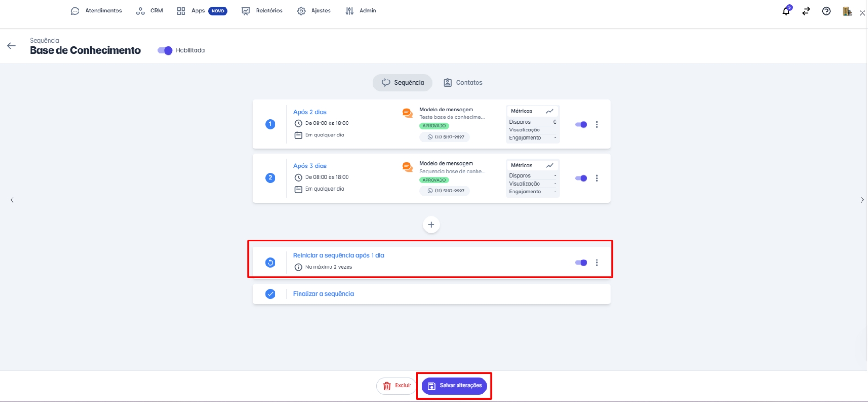Click the Excluir button
868x402 pixels.
click(397, 386)
